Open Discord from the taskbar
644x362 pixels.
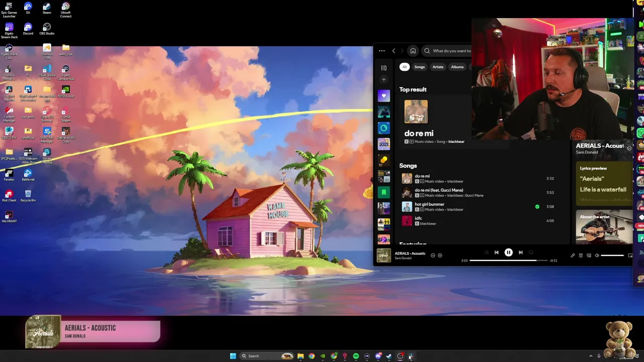click(378, 356)
